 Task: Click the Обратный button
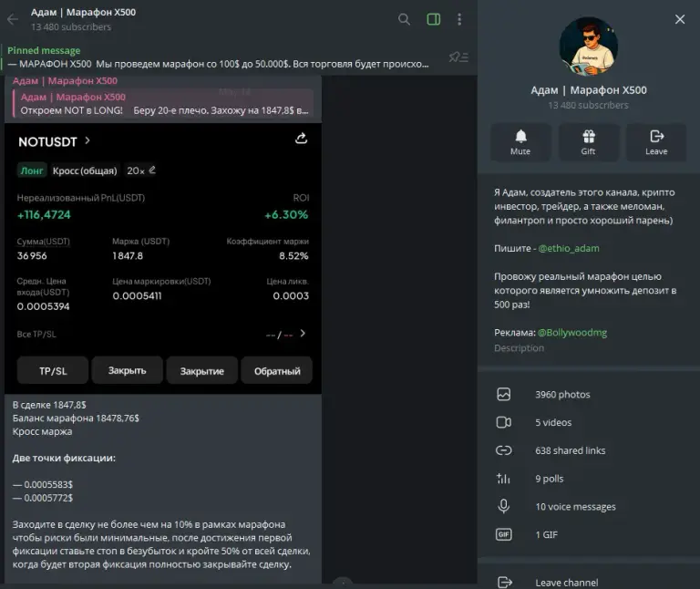(x=277, y=371)
